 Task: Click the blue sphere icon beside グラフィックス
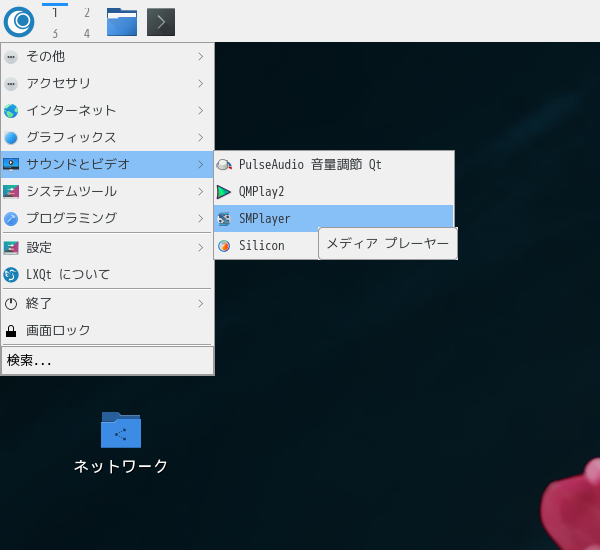[x=11, y=138]
